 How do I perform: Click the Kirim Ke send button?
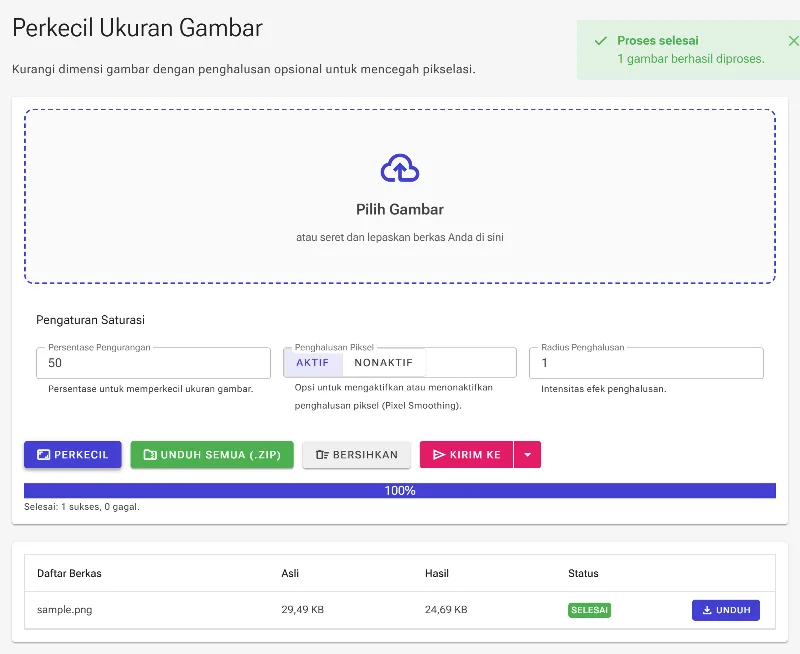(x=466, y=455)
